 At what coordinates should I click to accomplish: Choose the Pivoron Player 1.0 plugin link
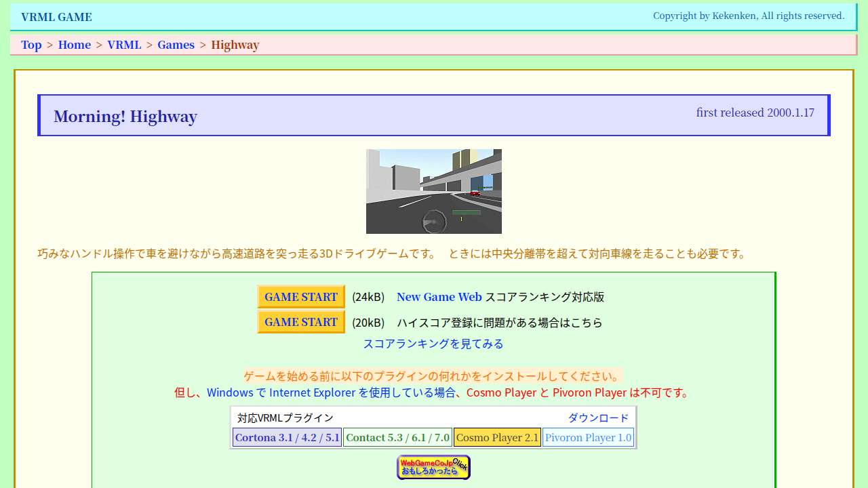coord(588,437)
